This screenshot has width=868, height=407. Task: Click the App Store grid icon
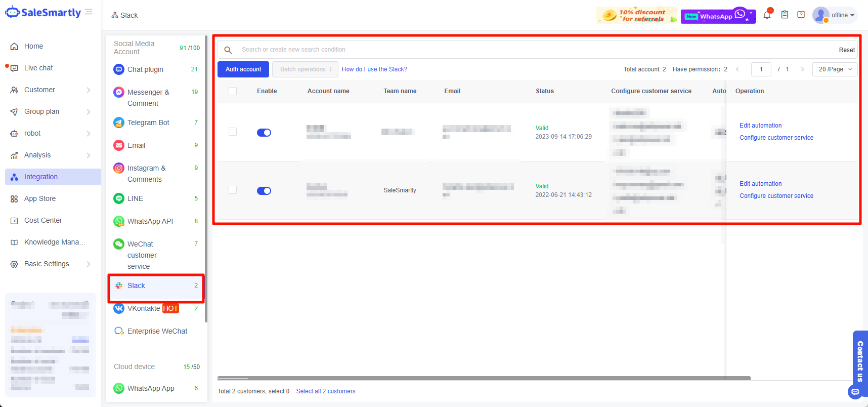click(14, 199)
